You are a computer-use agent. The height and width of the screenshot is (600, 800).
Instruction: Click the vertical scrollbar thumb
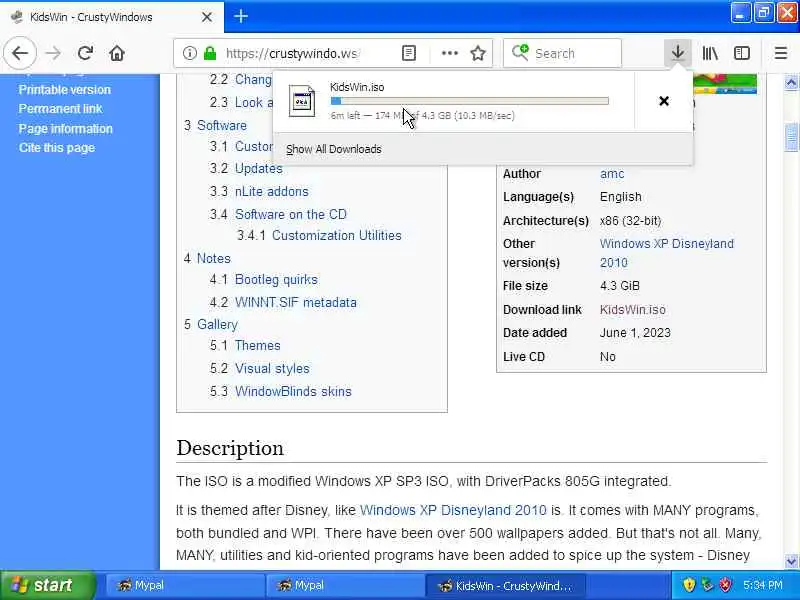point(791,137)
